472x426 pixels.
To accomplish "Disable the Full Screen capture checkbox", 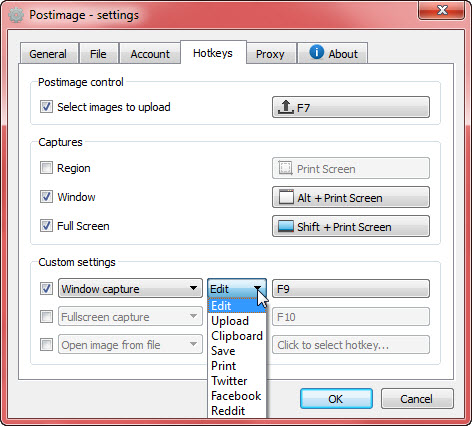I will (x=46, y=226).
